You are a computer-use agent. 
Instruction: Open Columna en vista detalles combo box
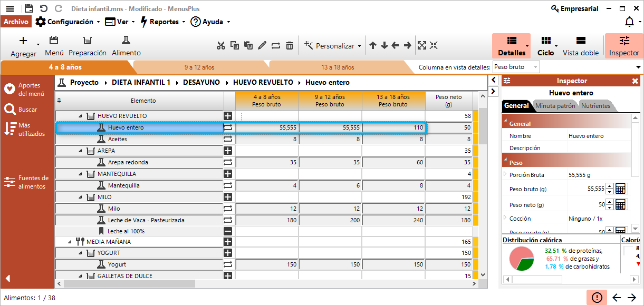point(516,67)
